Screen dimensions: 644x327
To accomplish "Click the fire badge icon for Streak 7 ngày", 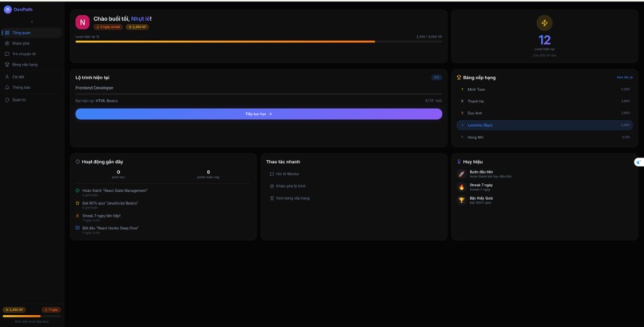I will pyautogui.click(x=462, y=187).
